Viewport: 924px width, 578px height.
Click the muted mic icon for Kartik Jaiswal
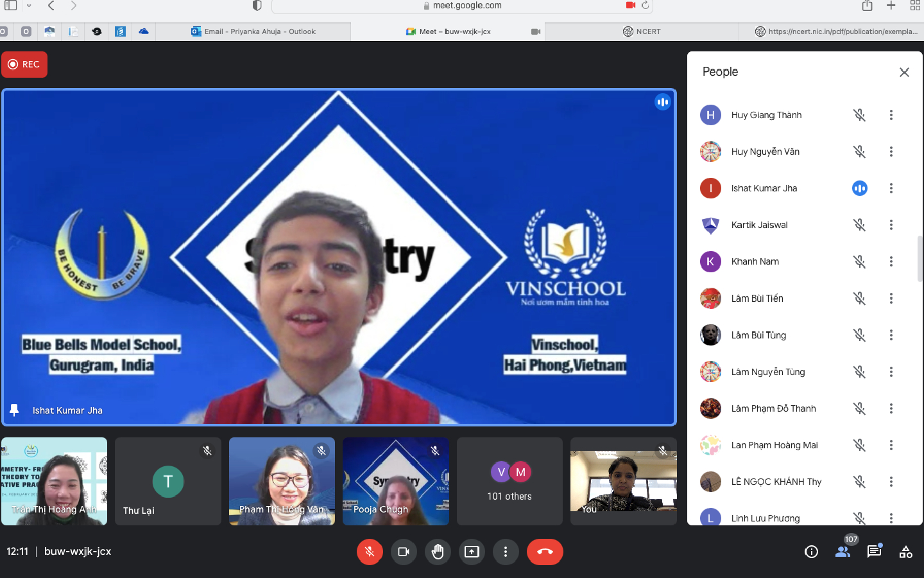tap(859, 225)
